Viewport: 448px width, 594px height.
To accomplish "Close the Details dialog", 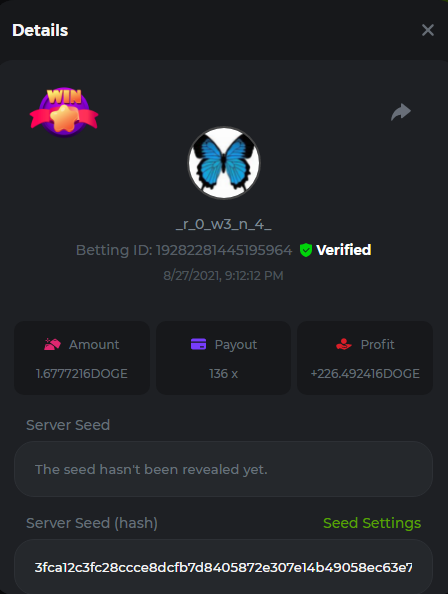I will (x=428, y=30).
